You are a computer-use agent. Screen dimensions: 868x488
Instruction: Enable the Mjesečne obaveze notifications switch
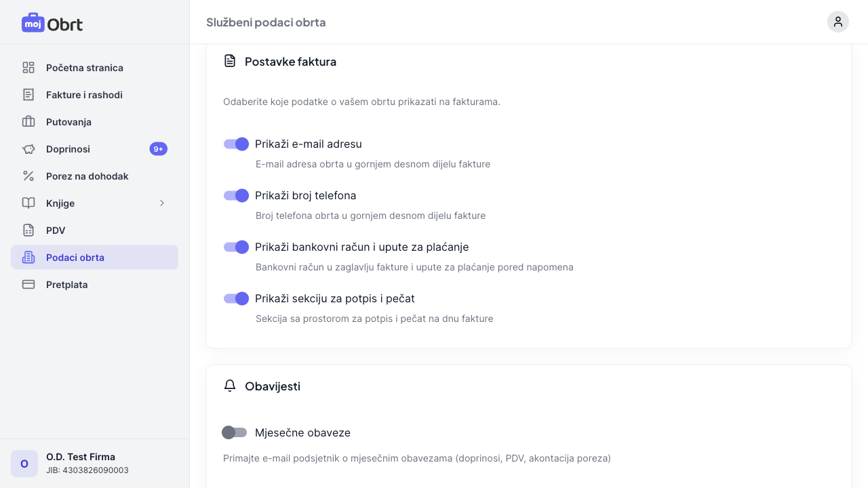tap(235, 432)
